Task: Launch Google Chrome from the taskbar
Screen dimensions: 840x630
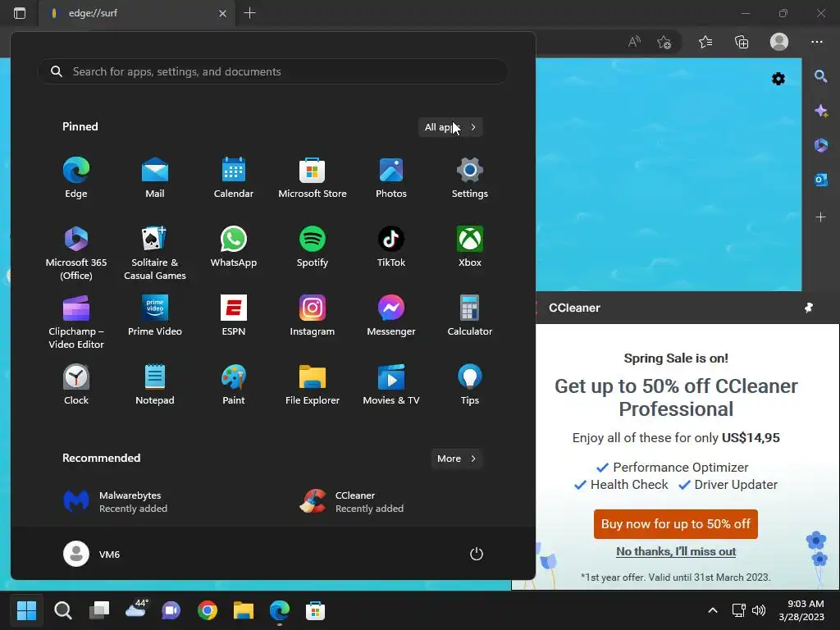Action: click(208, 610)
